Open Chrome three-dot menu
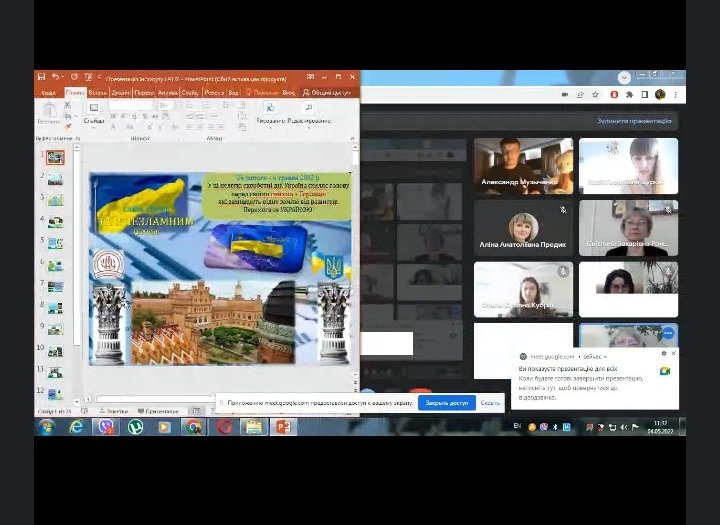This screenshot has height=525, width=720. tap(675, 95)
